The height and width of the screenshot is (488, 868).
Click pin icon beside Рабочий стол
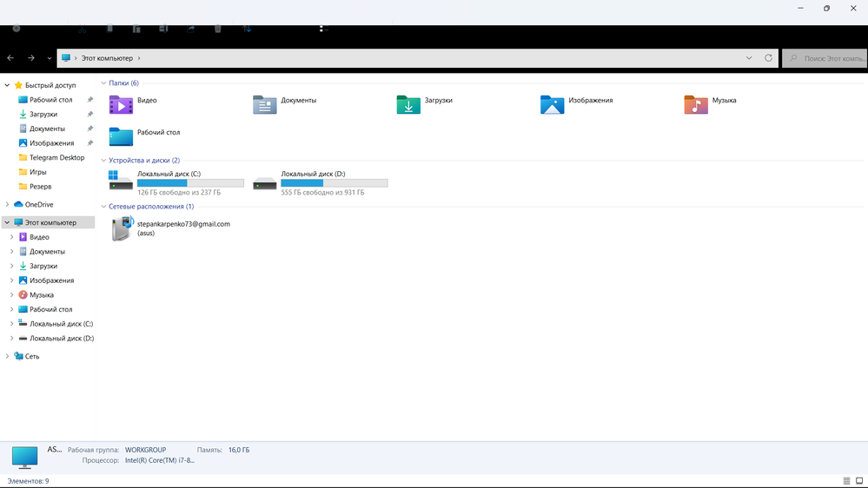[x=89, y=100]
